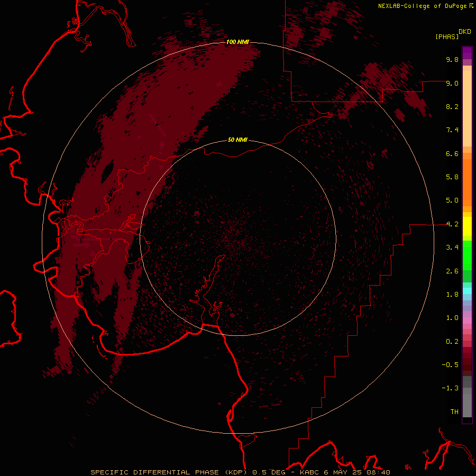Click the 100 NMI range ring label
The width and height of the screenshot is (476, 476).
pyautogui.click(x=237, y=42)
